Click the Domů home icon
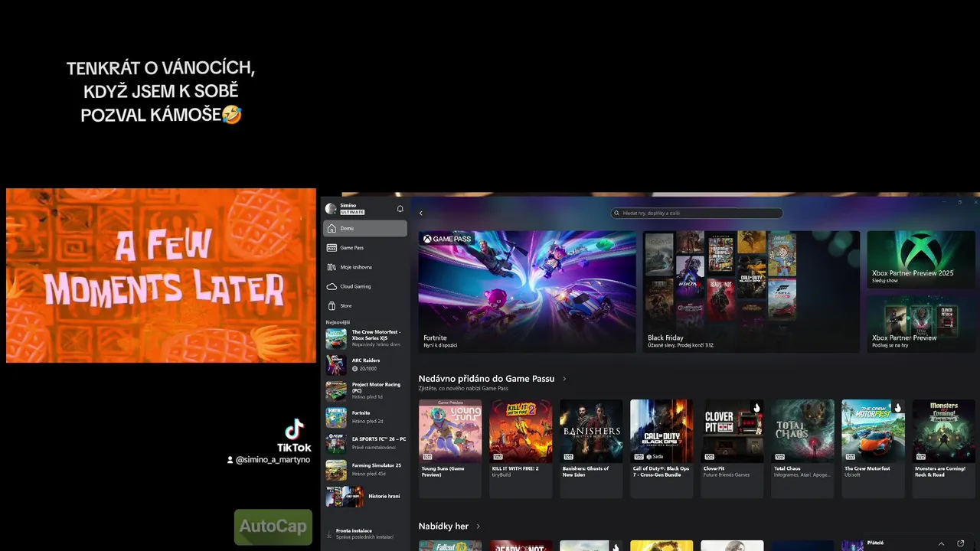The width and height of the screenshot is (980, 551). 332,228
